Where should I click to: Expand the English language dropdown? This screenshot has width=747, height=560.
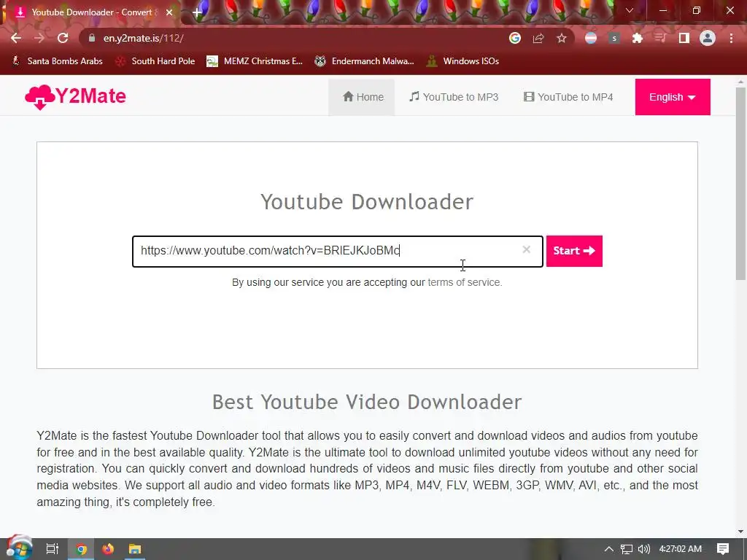[x=672, y=97]
